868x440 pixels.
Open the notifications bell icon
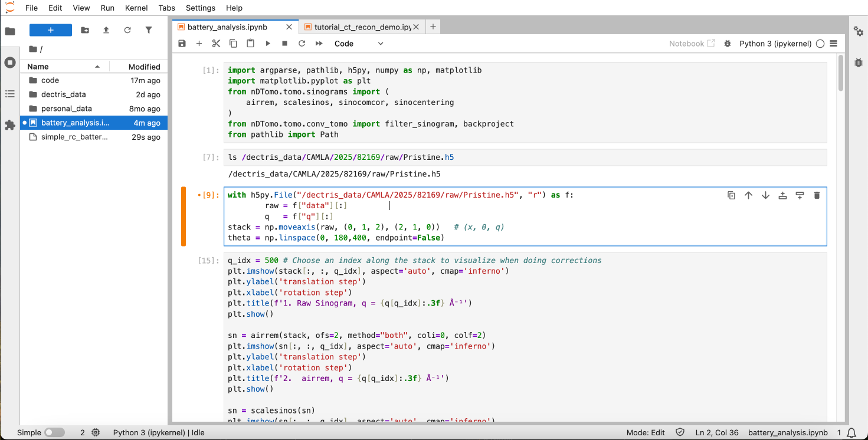click(x=852, y=432)
